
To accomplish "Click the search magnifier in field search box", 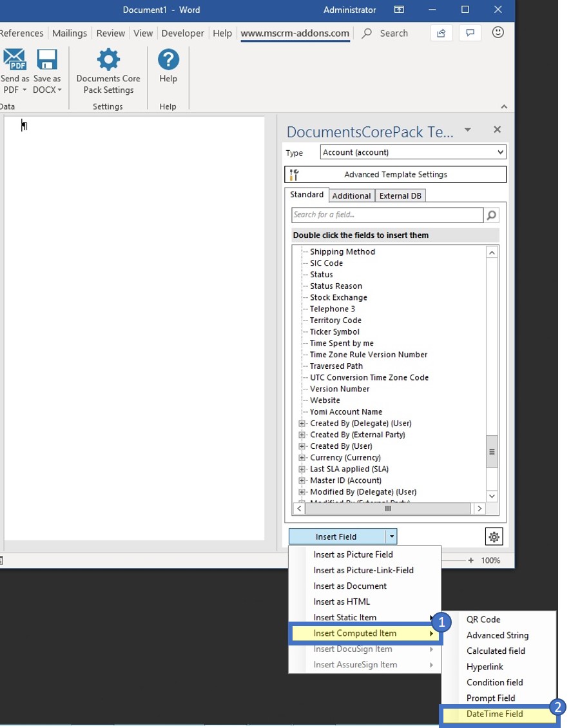I will (x=491, y=215).
